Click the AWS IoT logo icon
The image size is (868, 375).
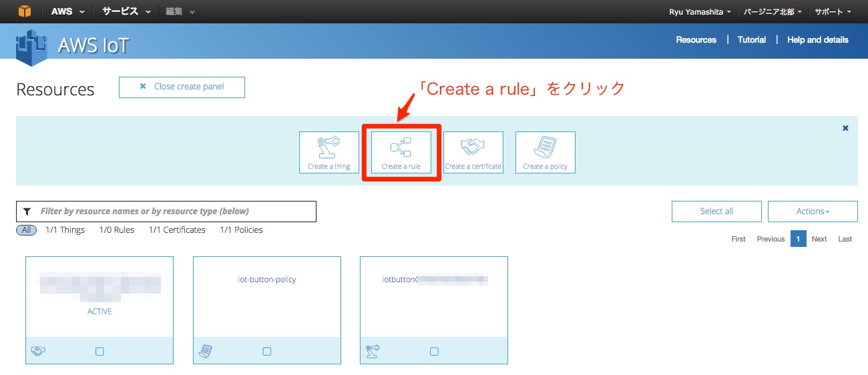click(x=33, y=47)
